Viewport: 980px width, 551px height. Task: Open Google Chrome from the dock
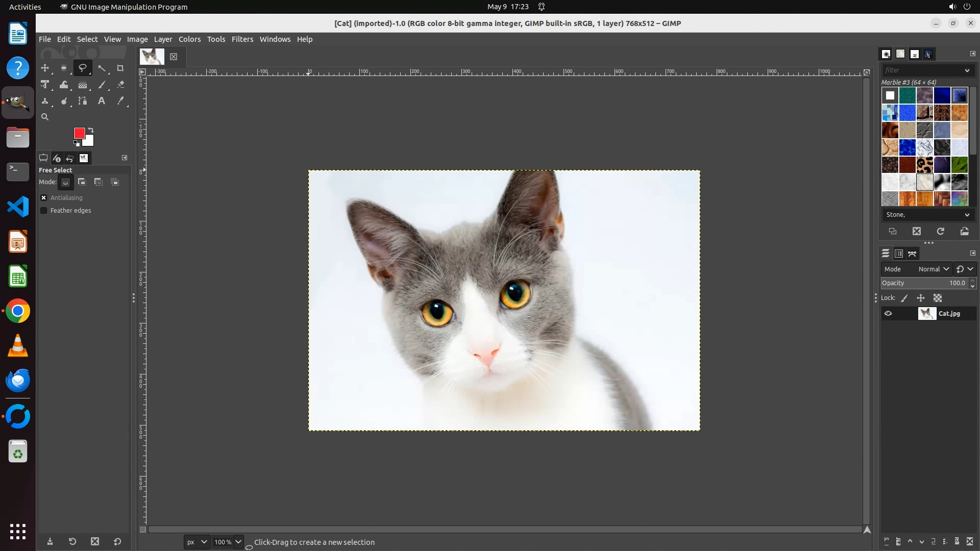[x=18, y=311]
